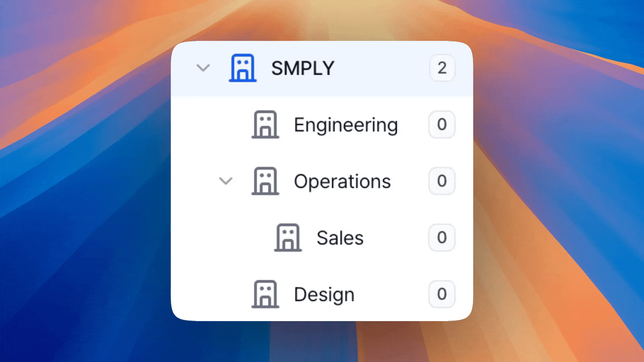
Task: Select the Engineering department label
Action: pyautogui.click(x=346, y=125)
